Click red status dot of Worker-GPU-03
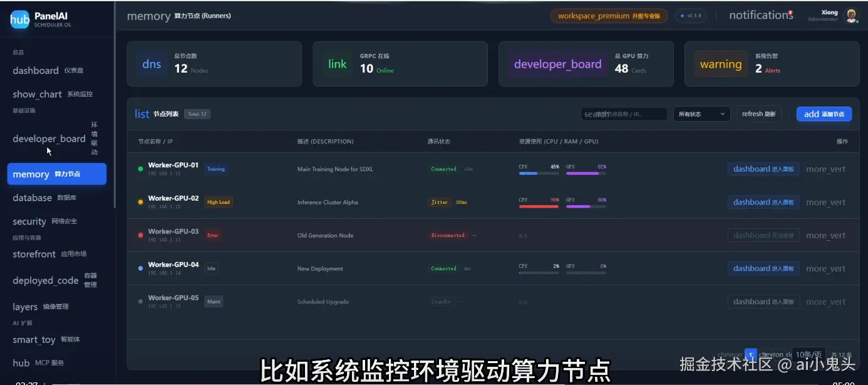 coord(140,235)
